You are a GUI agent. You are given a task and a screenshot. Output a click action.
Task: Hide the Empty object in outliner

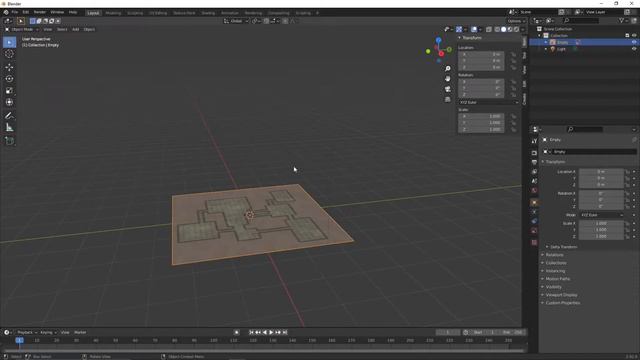[x=634, y=42]
